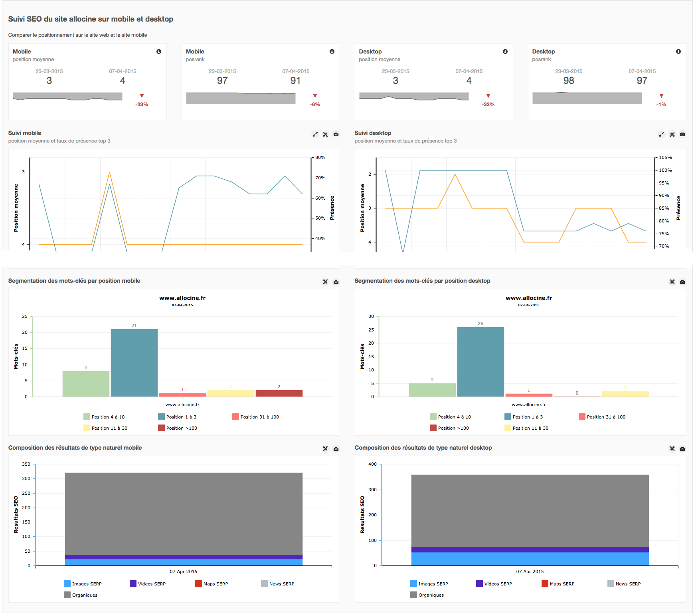Click dark red mobile bar labeled 2
This screenshot has height=613, width=700.
[x=279, y=393]
